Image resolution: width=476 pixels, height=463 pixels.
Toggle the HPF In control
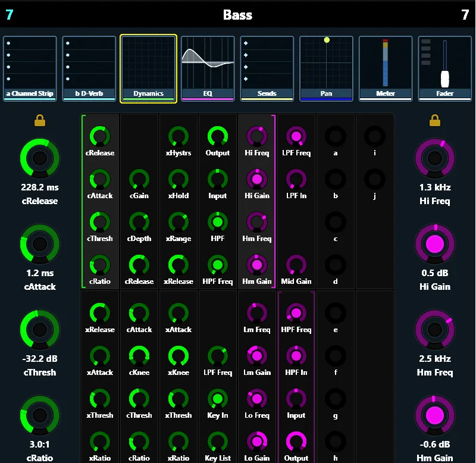(x=296, y=356)
